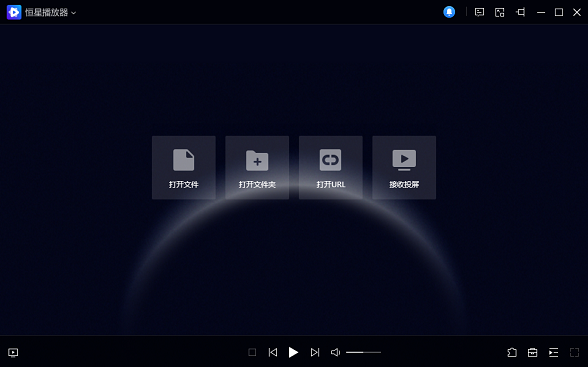This screenshot has height=367, width=588.
Task: Minimize the player window
Action: point(541,12)
